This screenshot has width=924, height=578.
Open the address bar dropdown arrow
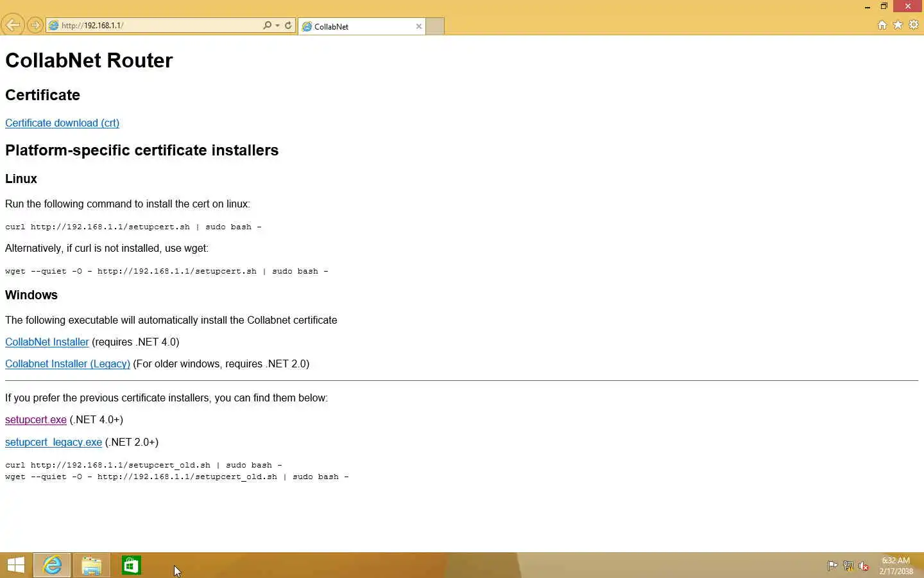[x=277, y=26]
